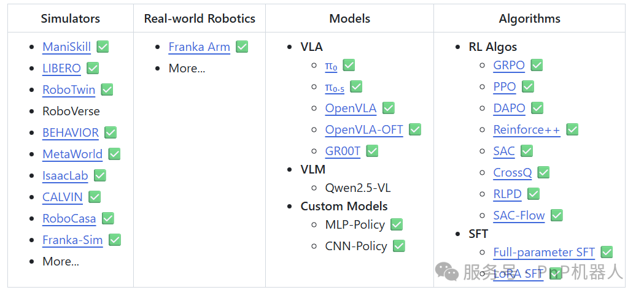Viewport: 644px width, 298px height.
Task: Click the checkmark next to GR00T
Action: point(372,151)
